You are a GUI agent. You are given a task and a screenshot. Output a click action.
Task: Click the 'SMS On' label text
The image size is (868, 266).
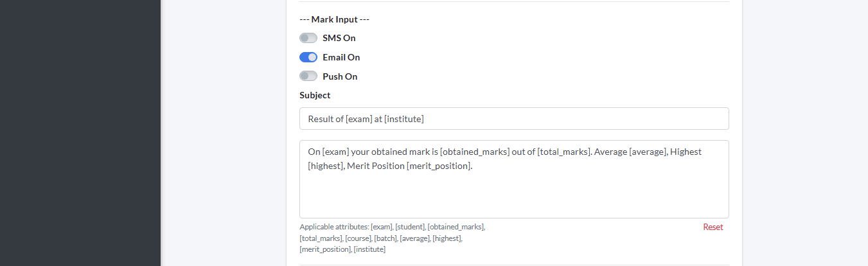point(339,38)
